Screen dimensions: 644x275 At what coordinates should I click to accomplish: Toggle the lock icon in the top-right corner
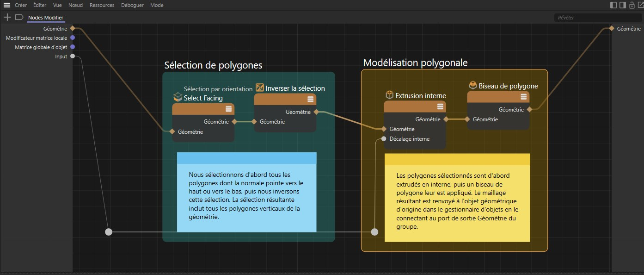point(632,5)
